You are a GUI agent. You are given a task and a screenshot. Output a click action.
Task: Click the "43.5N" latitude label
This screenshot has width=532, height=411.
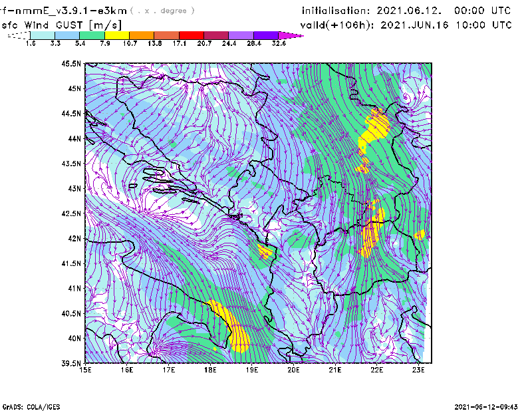pos(71,164)
